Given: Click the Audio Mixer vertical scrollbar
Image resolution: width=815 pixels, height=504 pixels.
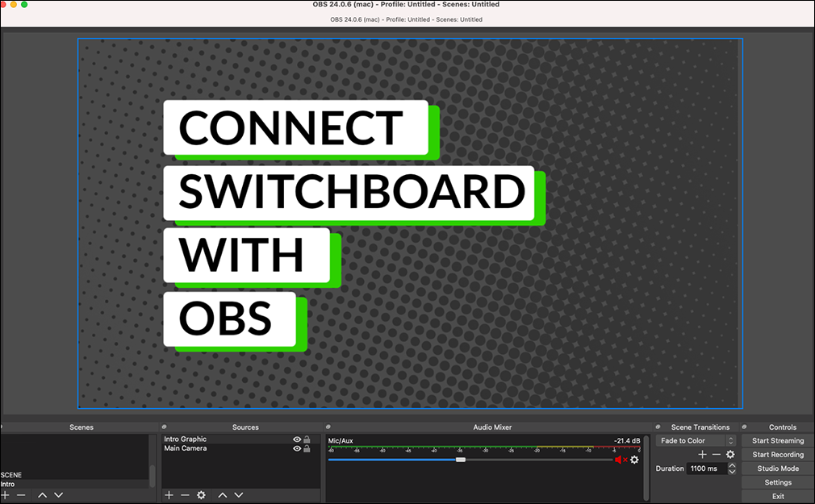Looking at the screenshot, I should (x=646, y=468).
